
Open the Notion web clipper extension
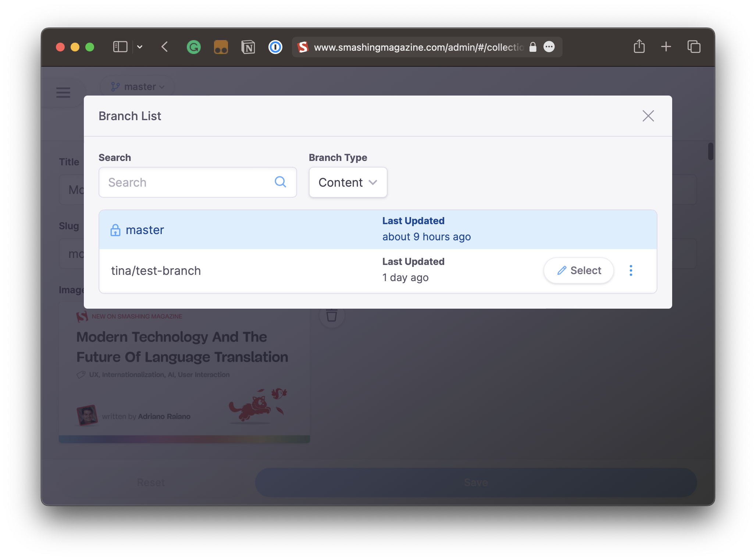(x=248, y=47)
